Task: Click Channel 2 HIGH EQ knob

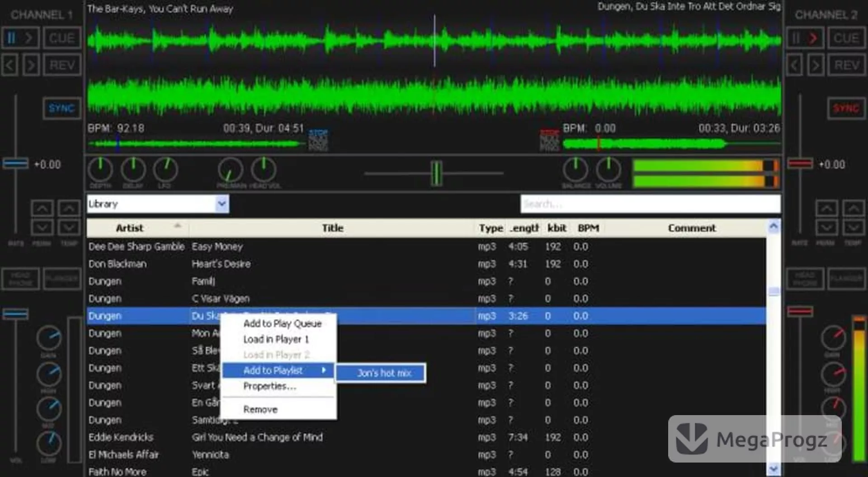Action: click(833, 374)
